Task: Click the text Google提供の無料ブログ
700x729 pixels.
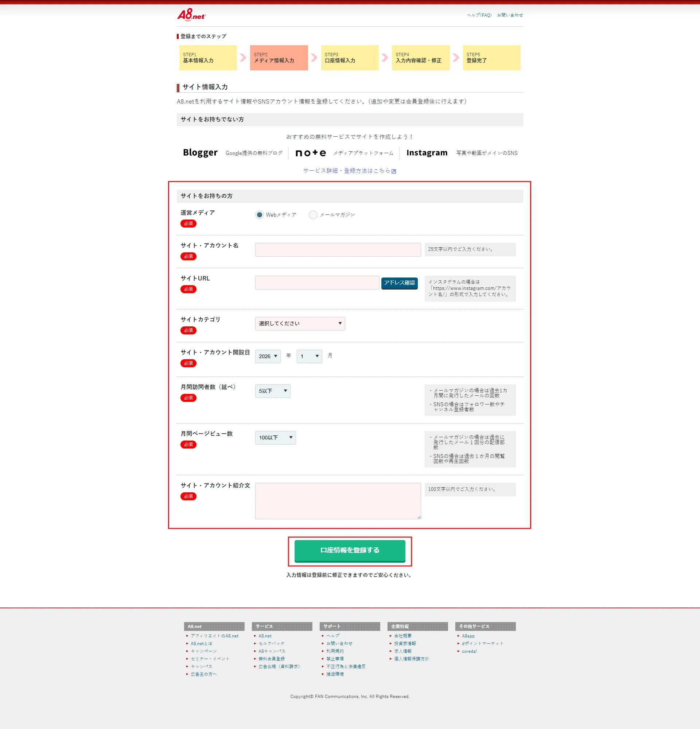Action: click(x=254, y=153)
